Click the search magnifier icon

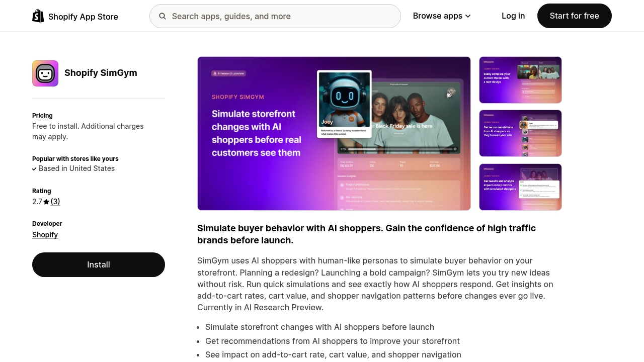[x=163, y=16]
